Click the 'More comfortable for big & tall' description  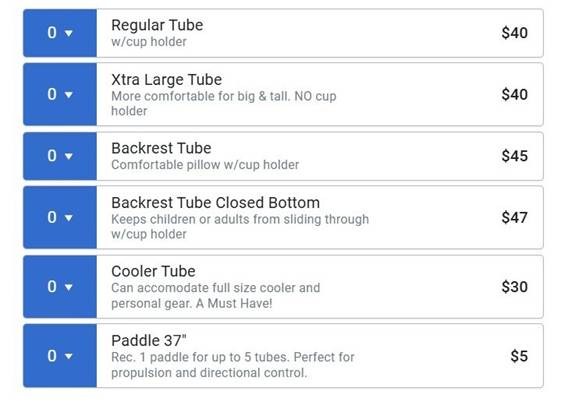(x=224, y=103)
